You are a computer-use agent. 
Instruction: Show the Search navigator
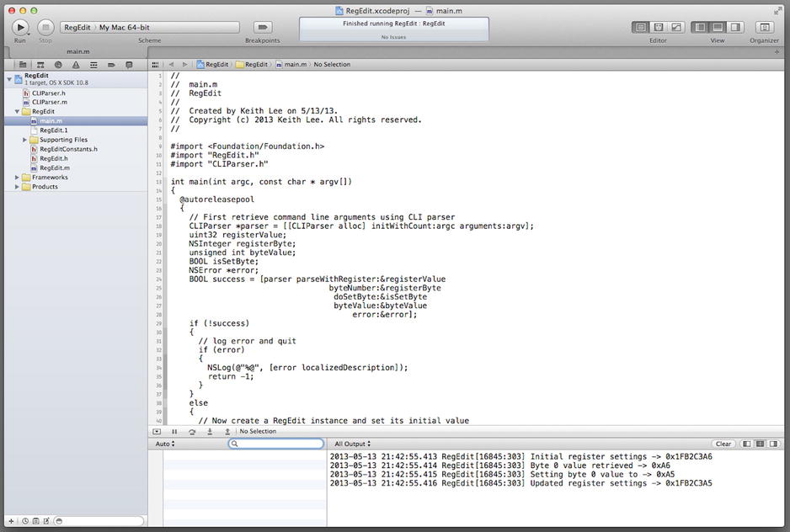pos(58,65)
